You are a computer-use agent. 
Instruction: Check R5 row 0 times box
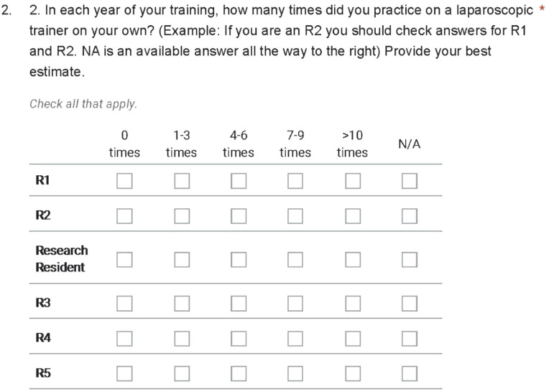pos(124,373)
